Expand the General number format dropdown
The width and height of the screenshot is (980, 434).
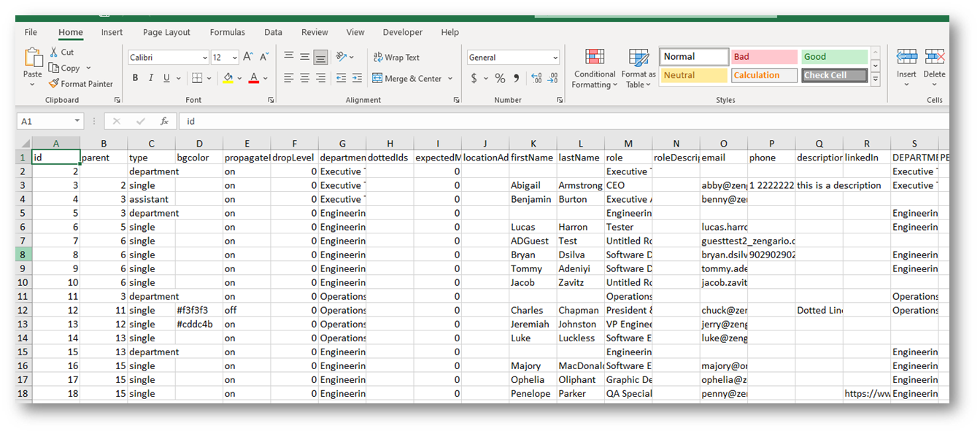pos(555,58)
